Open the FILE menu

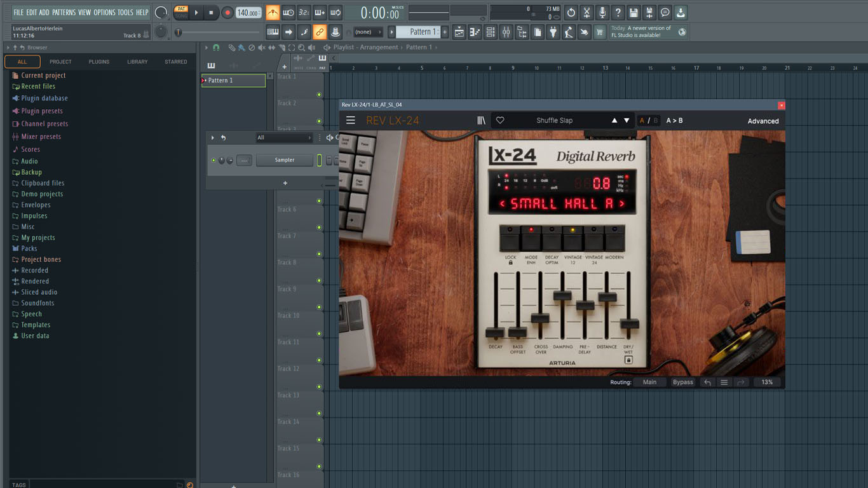coord(18,12)
